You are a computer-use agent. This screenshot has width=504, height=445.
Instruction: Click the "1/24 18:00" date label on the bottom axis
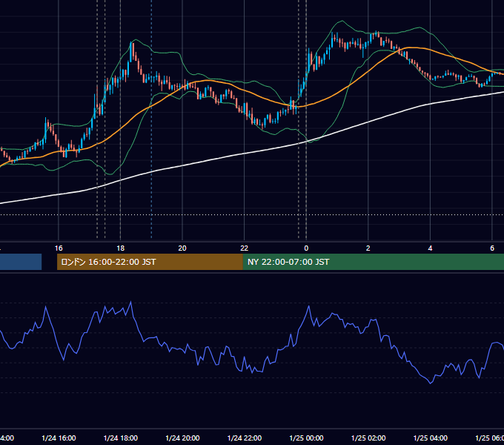tap(121, 438)
